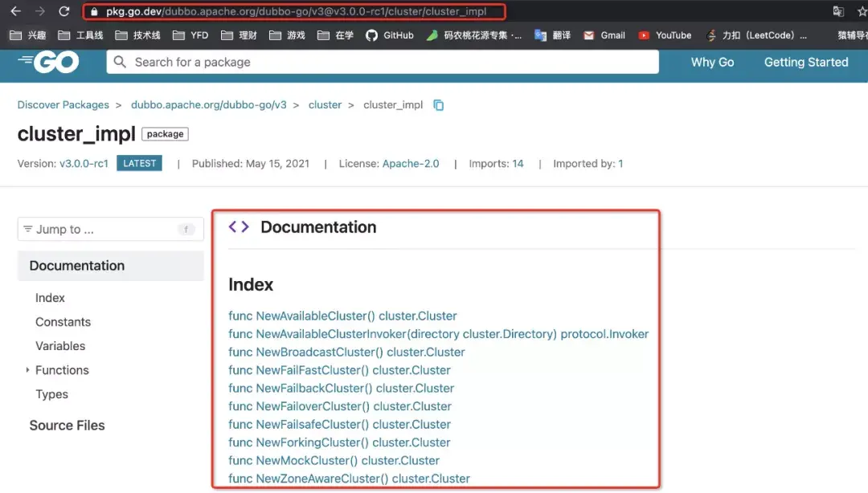Click the LATEST version badge

click(140, 163)
